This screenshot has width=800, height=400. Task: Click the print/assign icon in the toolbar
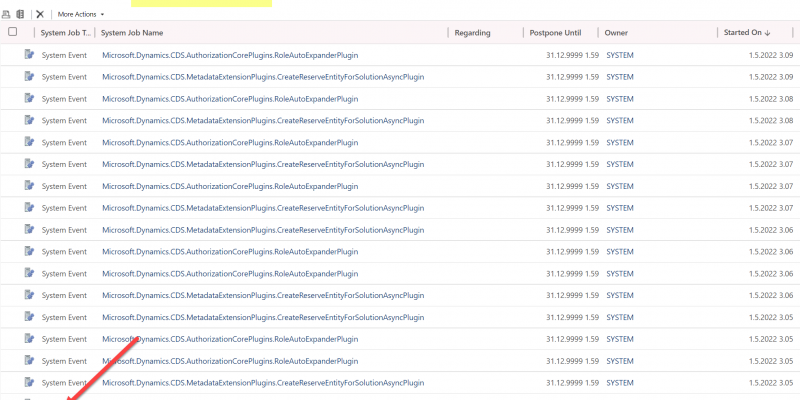[7, 14]
